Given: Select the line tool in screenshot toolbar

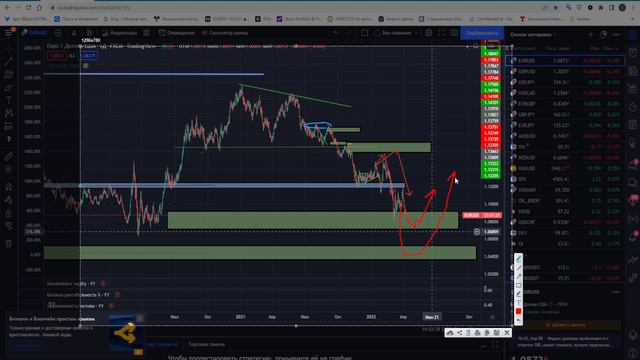Looking at the screenshot, I should click(518, 268).
